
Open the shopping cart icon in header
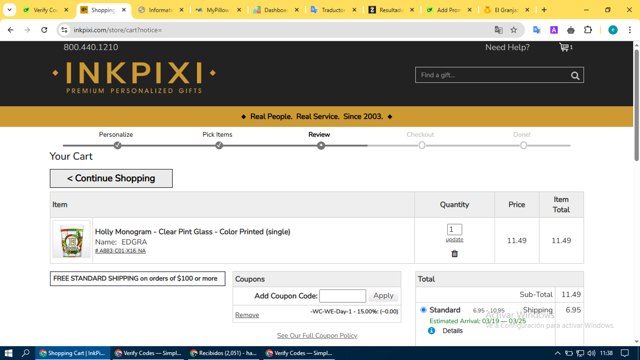(x=565, y=47)
